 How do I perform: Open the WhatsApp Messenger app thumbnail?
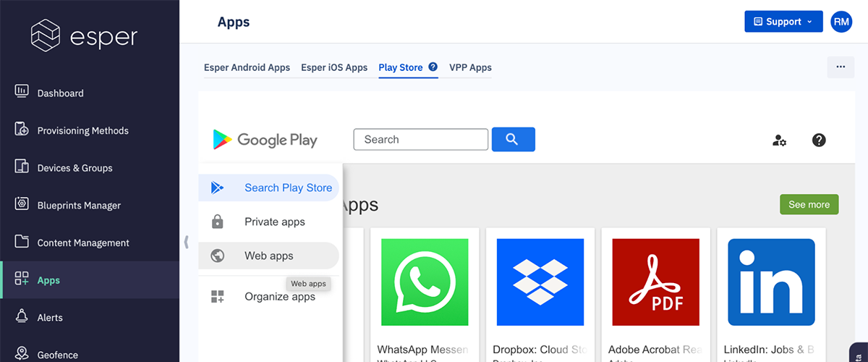[425, 282]
